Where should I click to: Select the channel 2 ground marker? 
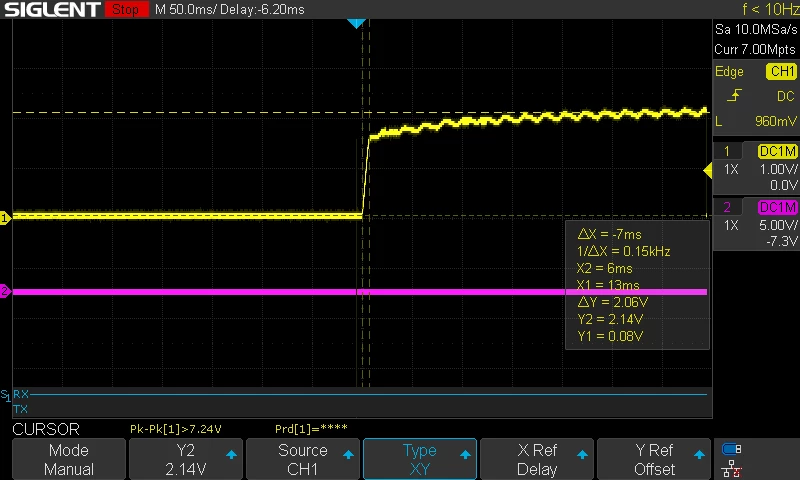tap(5, 291)
